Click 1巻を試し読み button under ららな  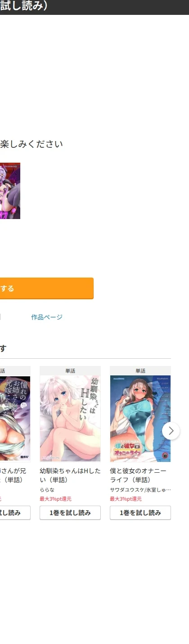click(70, 513)
